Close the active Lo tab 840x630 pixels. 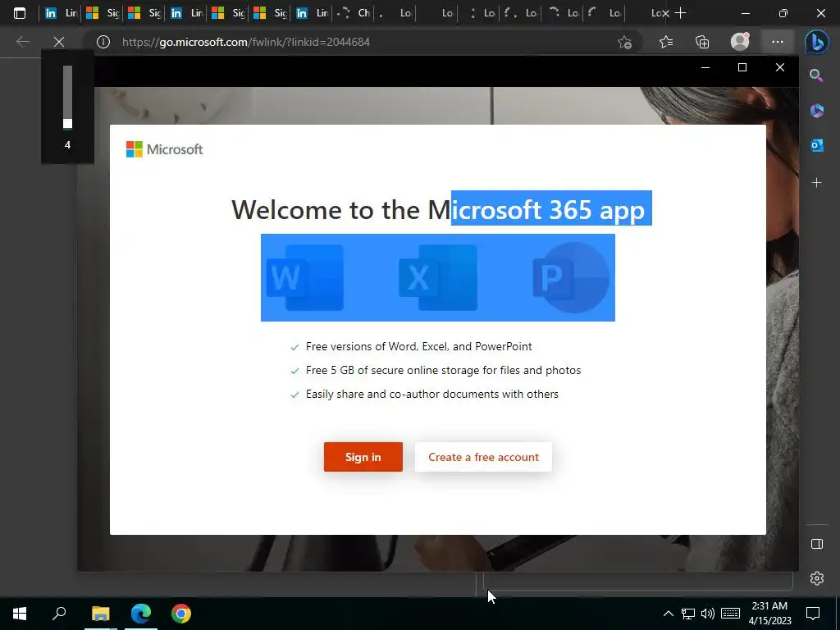pos(665,13)
